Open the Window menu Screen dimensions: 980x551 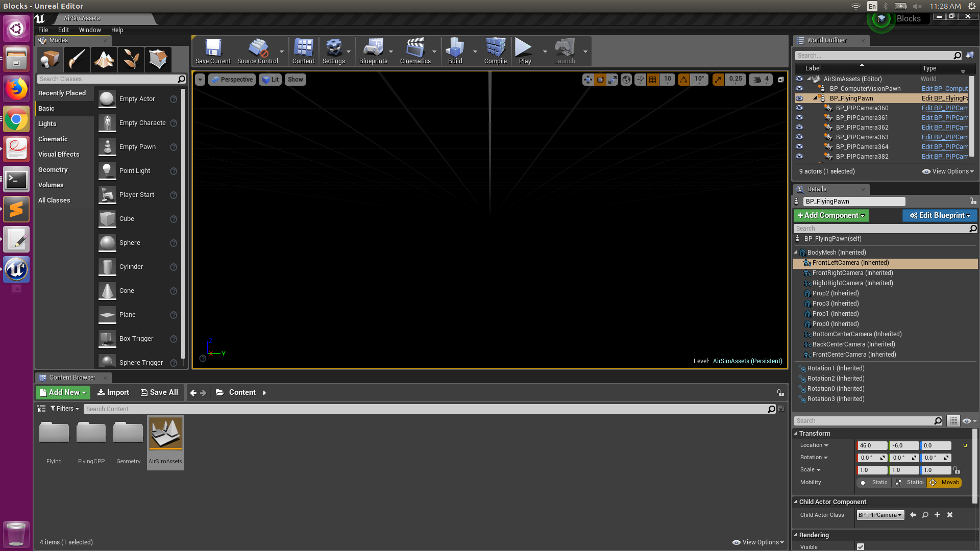[x=90, y=30]
